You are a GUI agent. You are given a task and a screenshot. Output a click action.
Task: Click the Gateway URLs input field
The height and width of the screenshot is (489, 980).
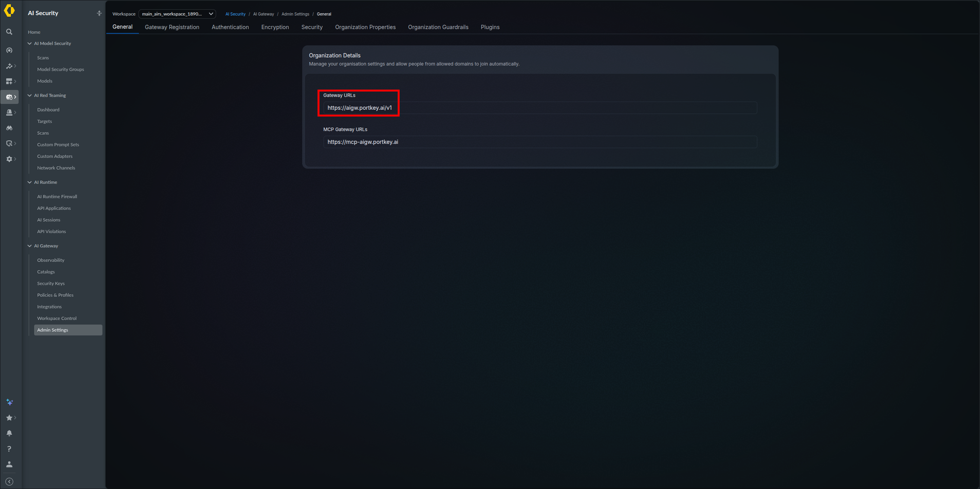540,108
